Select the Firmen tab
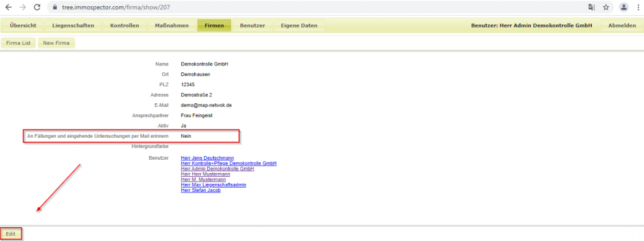The width and height of the screenshot is (644, 241). point(214,26)
